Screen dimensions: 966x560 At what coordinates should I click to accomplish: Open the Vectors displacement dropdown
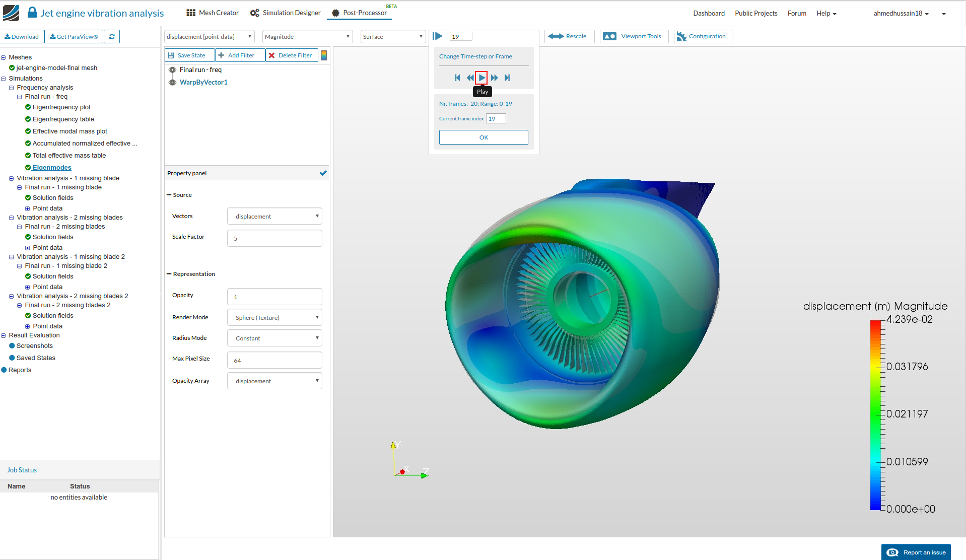pos(274,217)
